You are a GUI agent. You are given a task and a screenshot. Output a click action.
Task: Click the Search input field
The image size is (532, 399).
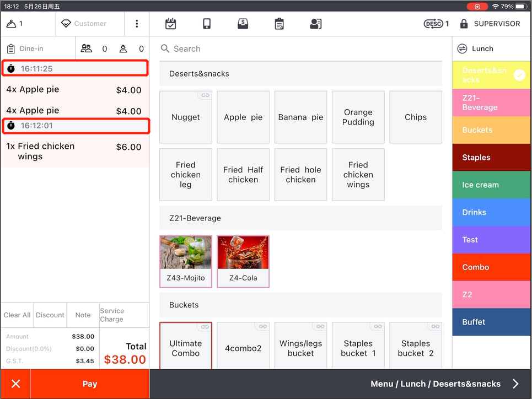300,48
